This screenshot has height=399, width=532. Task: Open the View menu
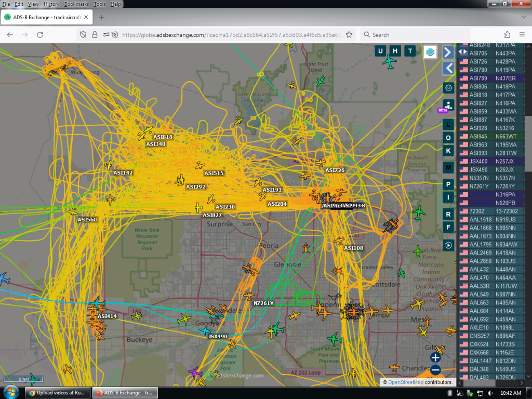[x=33, y=4]
